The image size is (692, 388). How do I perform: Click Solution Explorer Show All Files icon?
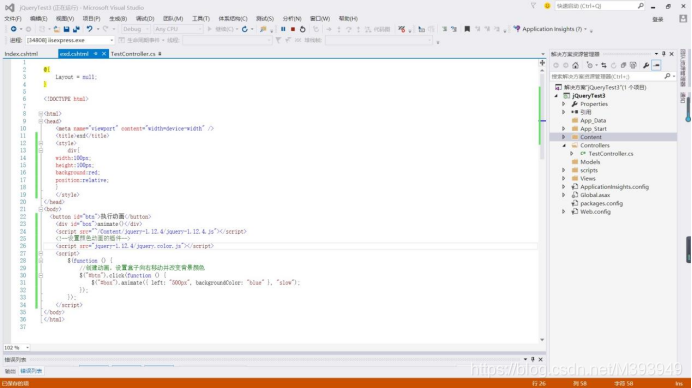point(633,65)
